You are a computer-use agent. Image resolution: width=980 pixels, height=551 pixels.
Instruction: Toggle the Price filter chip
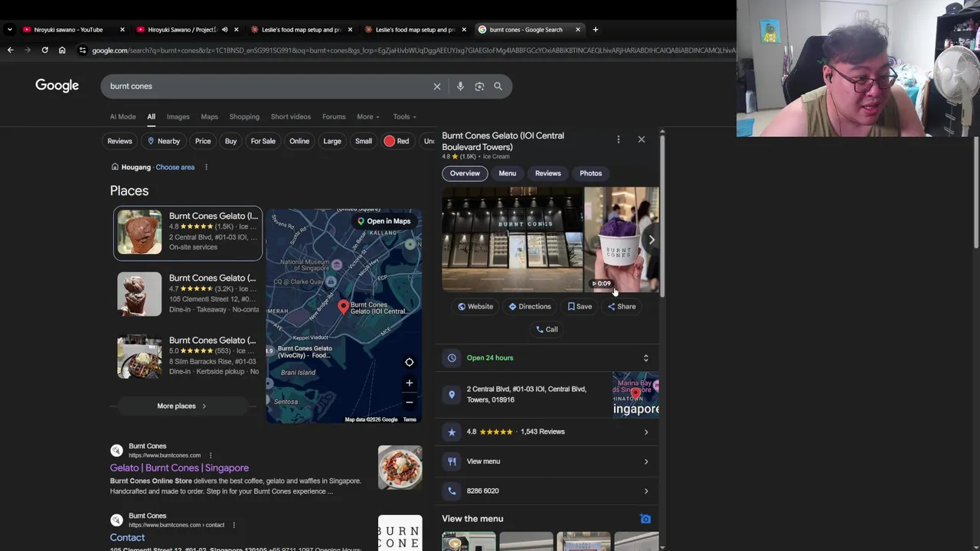point(203,141)
